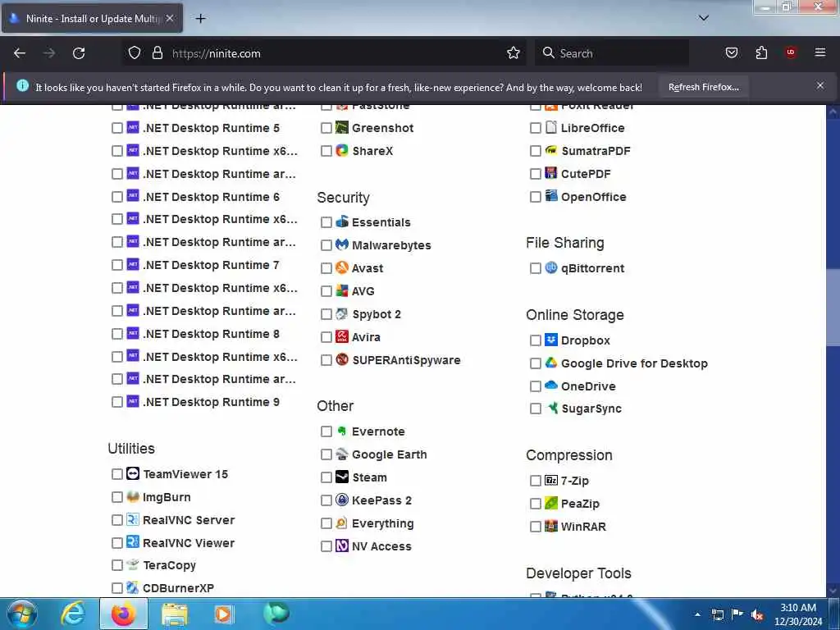Open a new browser tab

pyautogui.click(x=200, y=18)
